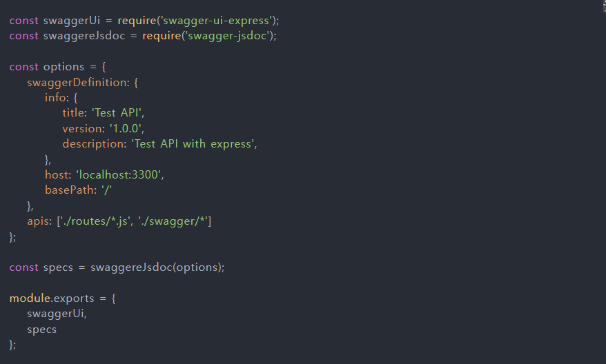The width and height of the screenshot is (606, 364).
Task: Click the module keyword
Action: [x=30, y=299]
